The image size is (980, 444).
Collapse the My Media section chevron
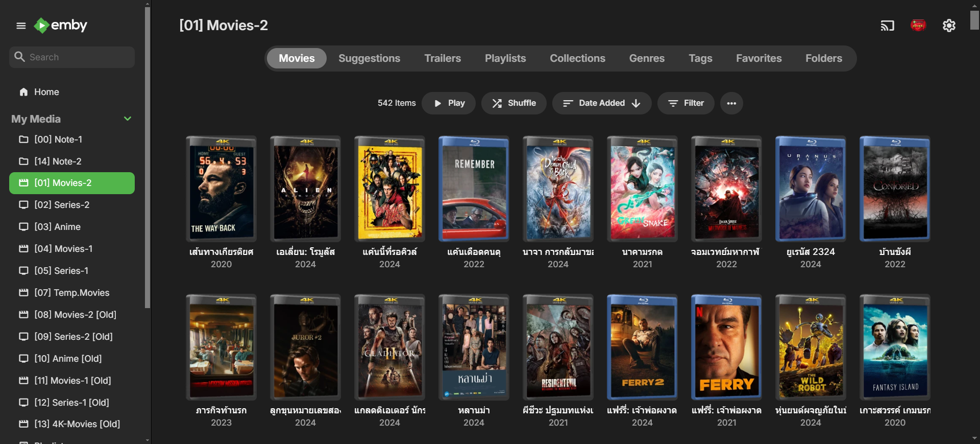pyautogui.click(x=128, y=119)
